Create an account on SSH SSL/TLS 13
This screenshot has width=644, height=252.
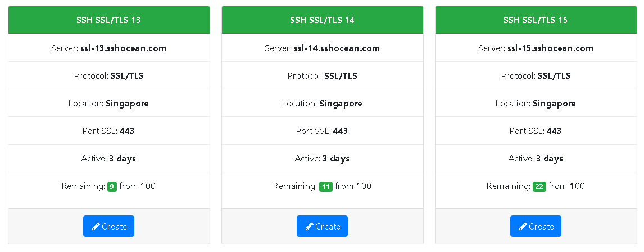(108, 226)
